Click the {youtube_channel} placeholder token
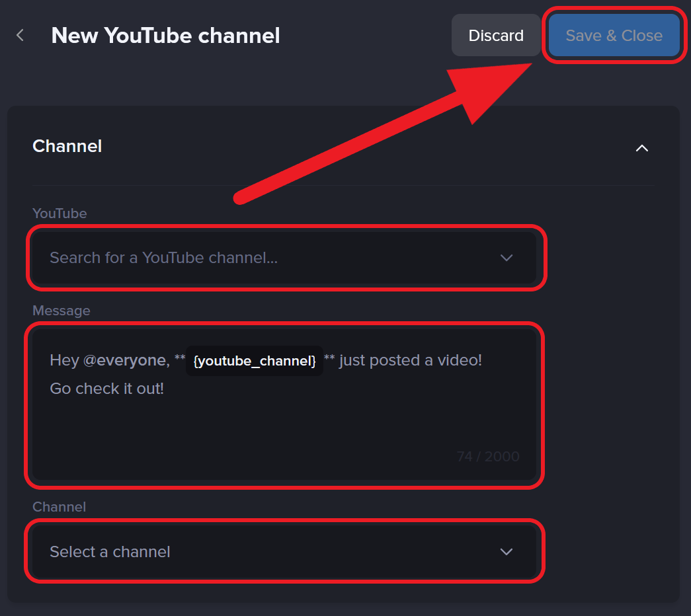The image size is (691, 616). click(x=254, y=361)
